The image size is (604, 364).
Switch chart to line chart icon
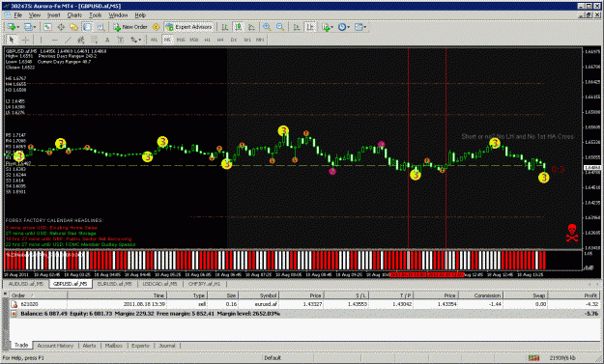[x=251, y=27]
